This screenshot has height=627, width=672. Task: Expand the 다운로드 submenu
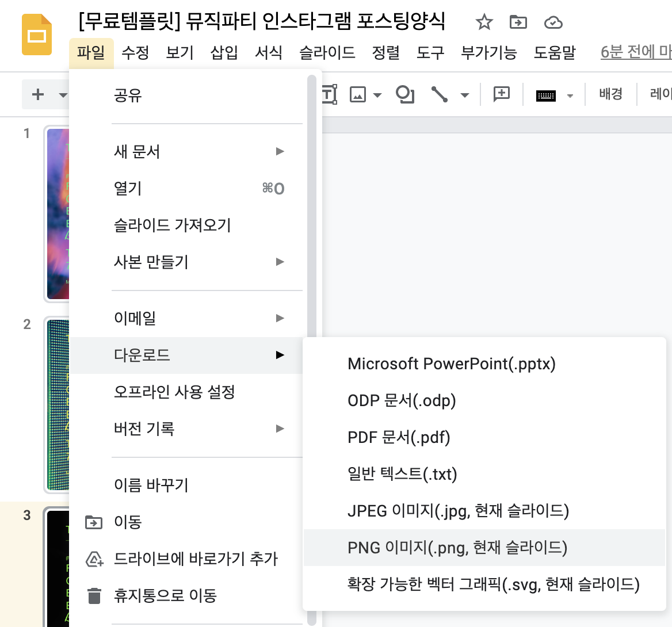pyautogui.click(x=187, y=355)
